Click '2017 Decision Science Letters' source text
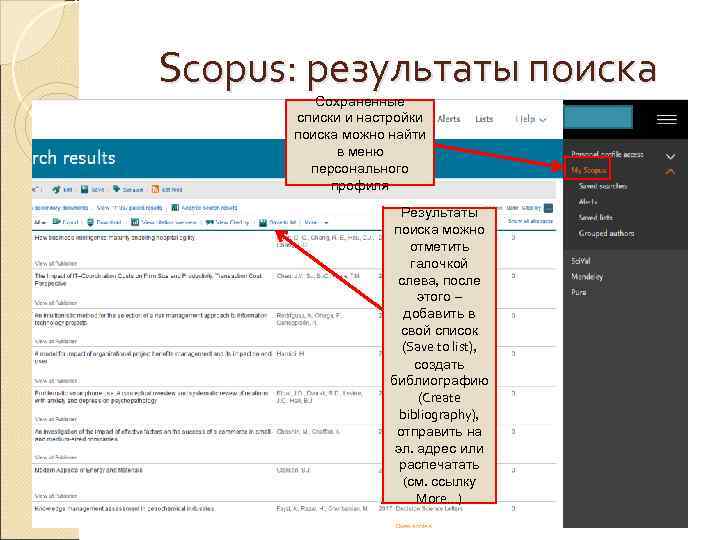Viewport: 720px width, 540px height. (x=421, y=509)
